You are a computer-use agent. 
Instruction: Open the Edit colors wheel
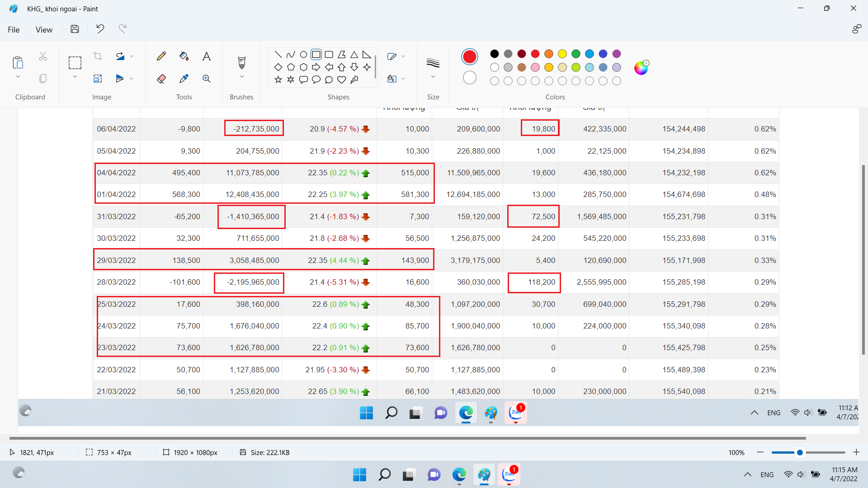pos(642,68)
